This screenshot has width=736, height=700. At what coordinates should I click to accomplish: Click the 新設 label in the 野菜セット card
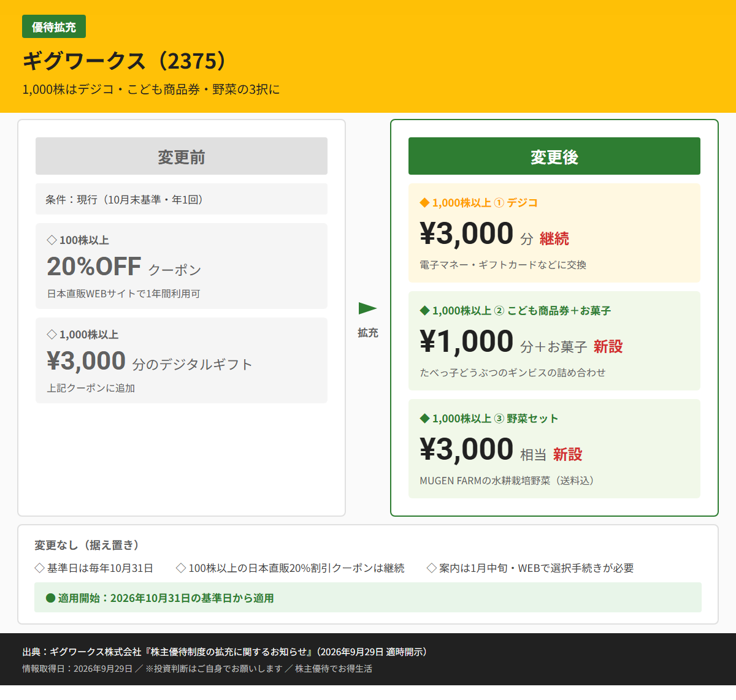pos(568,454)
